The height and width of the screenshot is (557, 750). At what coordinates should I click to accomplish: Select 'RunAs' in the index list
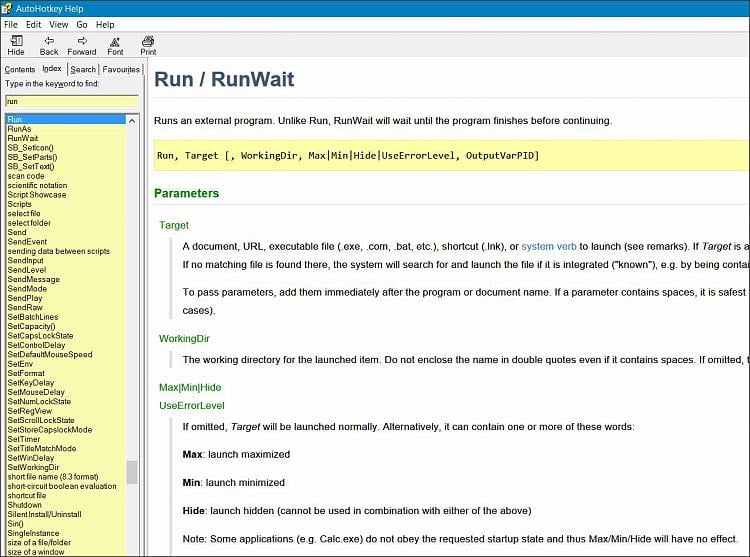pos(19,129)
